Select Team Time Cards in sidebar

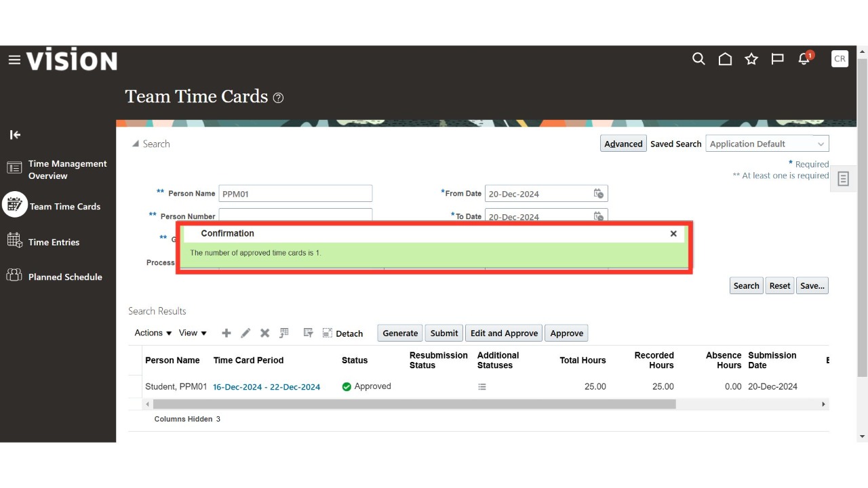coord(52,206)
